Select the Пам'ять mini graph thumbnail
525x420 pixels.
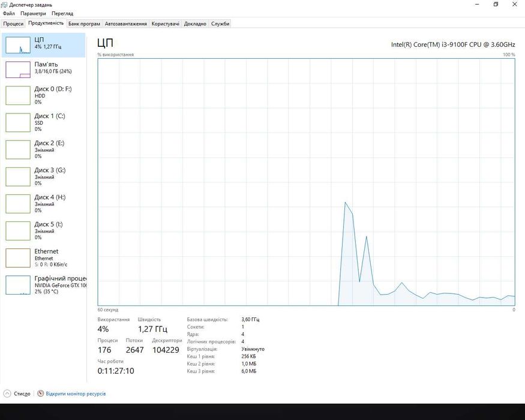tap(18, 70)
